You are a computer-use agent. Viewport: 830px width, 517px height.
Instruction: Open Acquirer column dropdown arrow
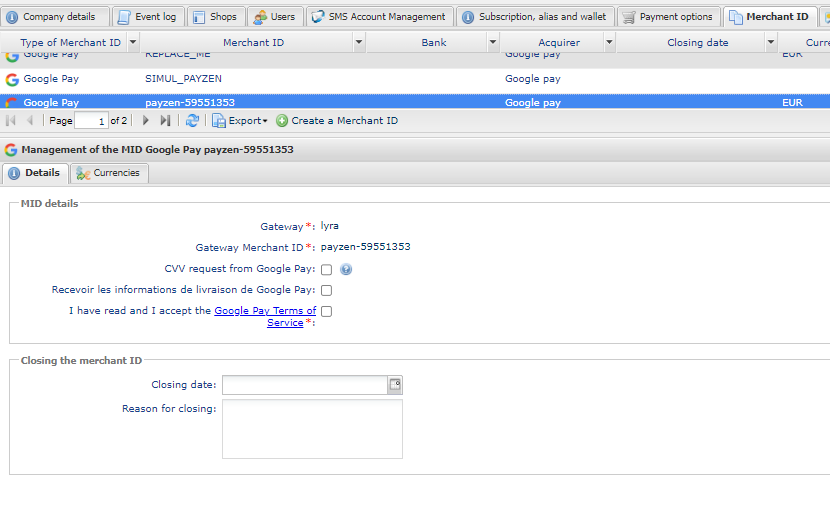(609, 42)
